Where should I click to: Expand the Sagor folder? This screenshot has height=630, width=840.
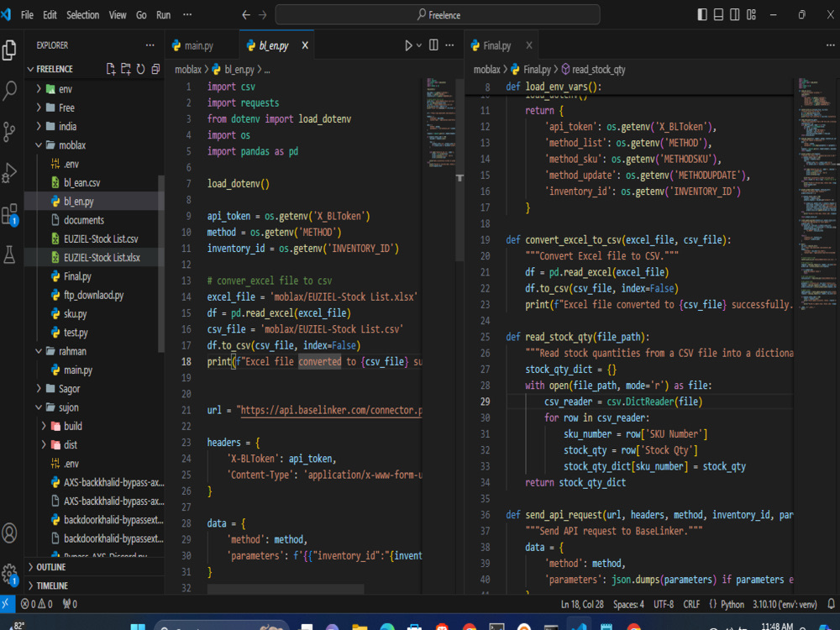[x=39, y=389]
